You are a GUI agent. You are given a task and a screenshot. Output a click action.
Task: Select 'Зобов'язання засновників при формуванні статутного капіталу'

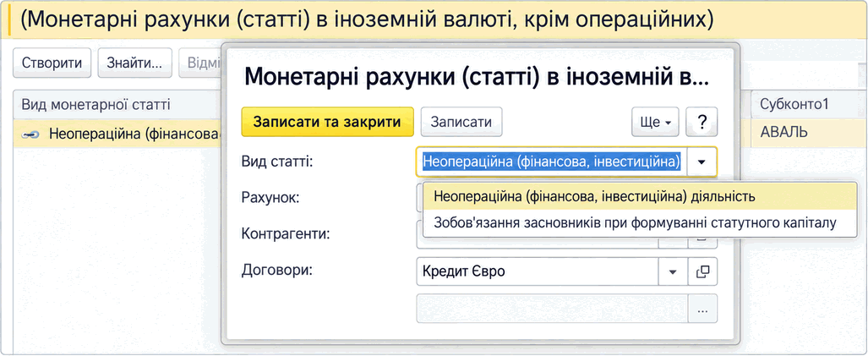pos(639,223)
